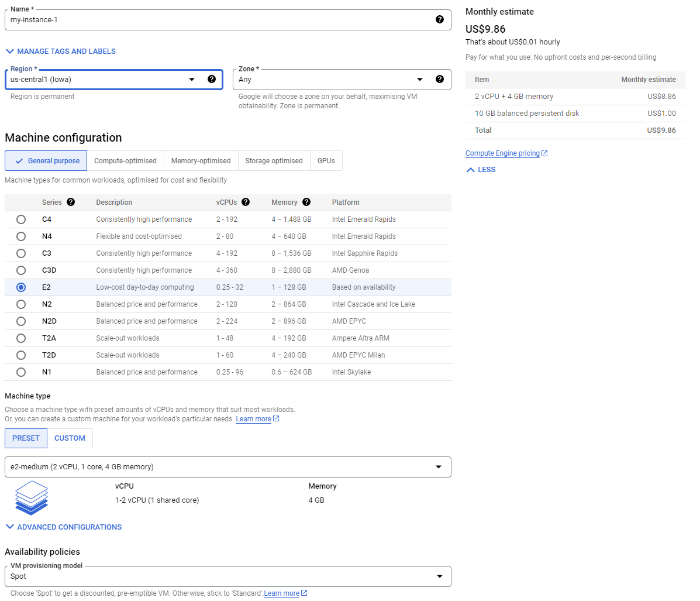Click the Memory column help icon
Viewport: 700px width, 601px height.
tap(306, 202)
